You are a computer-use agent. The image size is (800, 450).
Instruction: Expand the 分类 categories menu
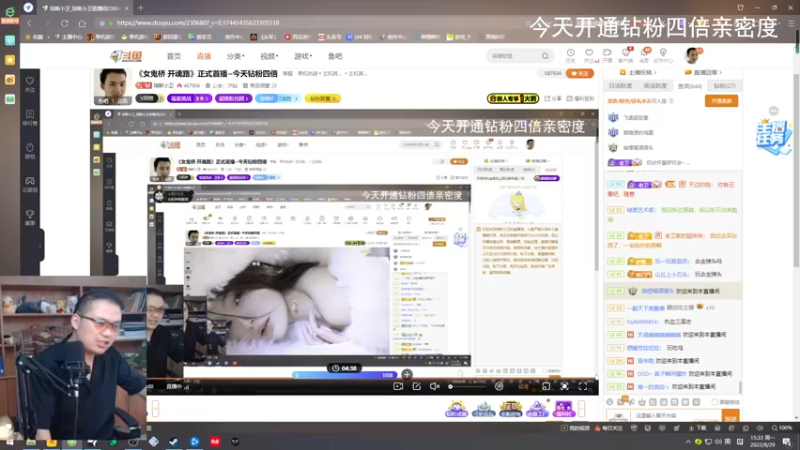click(x=235, y=56)
